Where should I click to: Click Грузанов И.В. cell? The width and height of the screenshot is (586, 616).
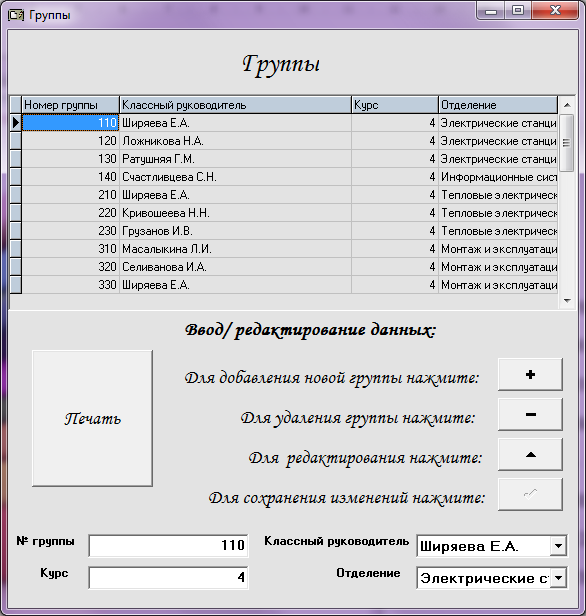[x=235, y=231]
